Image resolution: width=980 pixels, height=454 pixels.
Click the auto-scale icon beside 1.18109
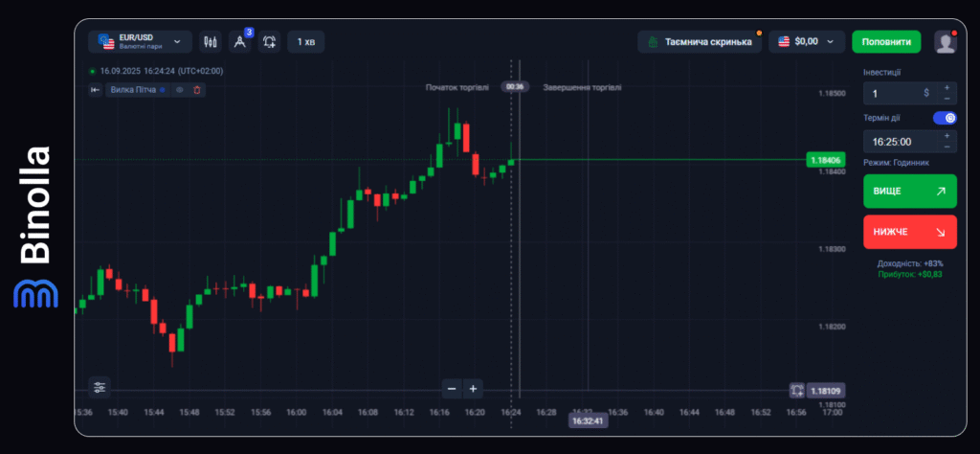[x=796, y=391]
